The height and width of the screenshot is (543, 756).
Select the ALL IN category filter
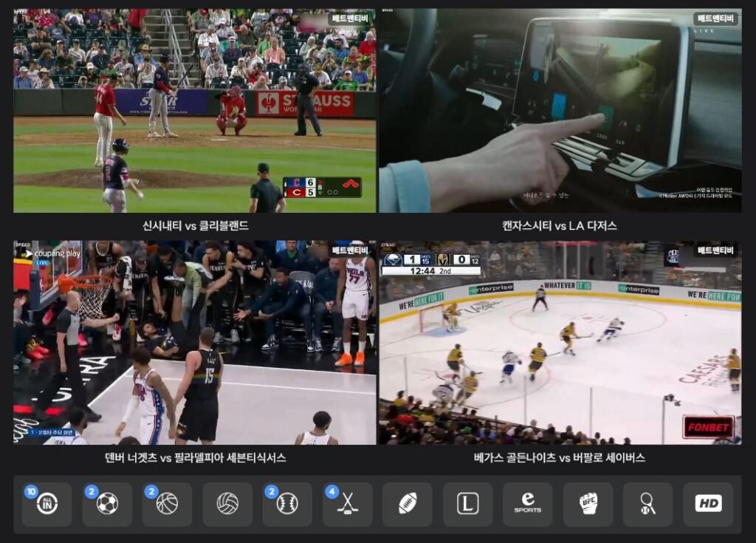pyautogui.click(x=47, y=504)
